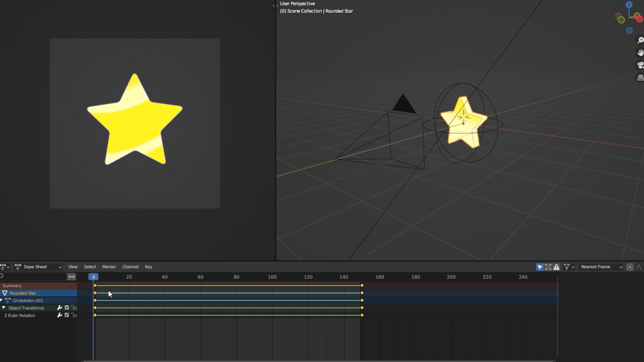The width and height of the screenshot is (644, 362).
Task: Collapse the Object Transforms group triangle
Action: pyautogui.click(x=4, y=308)
